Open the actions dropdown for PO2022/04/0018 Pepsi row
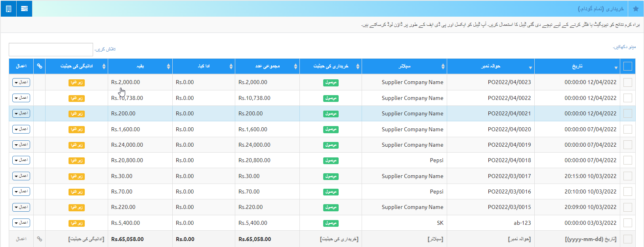 pyautogui.click(x=21, y=160)
